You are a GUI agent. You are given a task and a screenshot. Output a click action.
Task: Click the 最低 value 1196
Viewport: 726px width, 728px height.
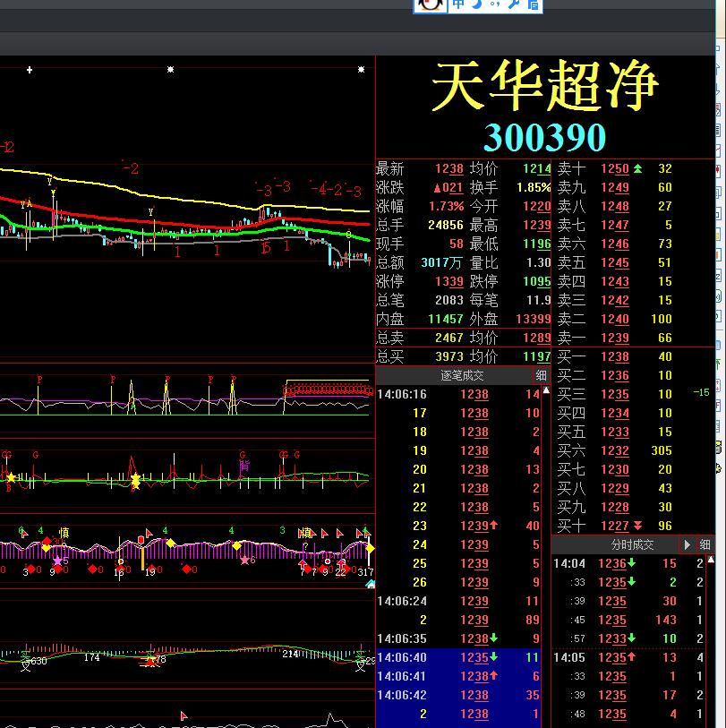tap(536, 244)
